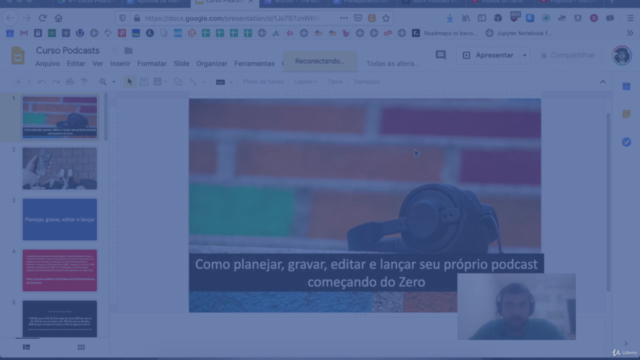The image size is (640, 360).
Task: Select slide 3 Planejar, gravar thumbnail
Action: click(x=60, y=219)
